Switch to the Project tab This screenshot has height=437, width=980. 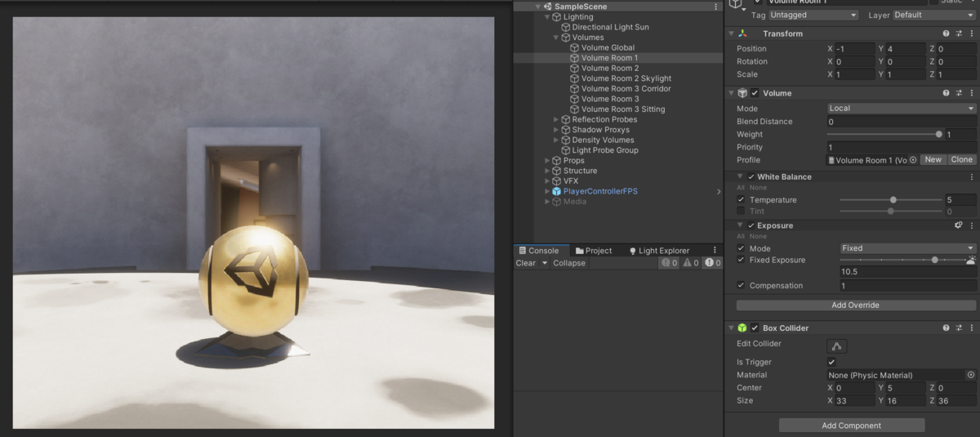pyautogui.click(x=594, y=251)
